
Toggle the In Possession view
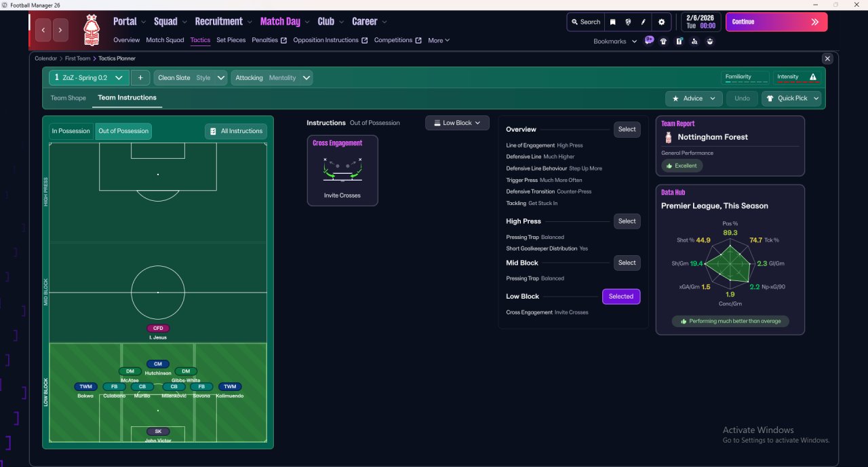(x=71, y=131)
